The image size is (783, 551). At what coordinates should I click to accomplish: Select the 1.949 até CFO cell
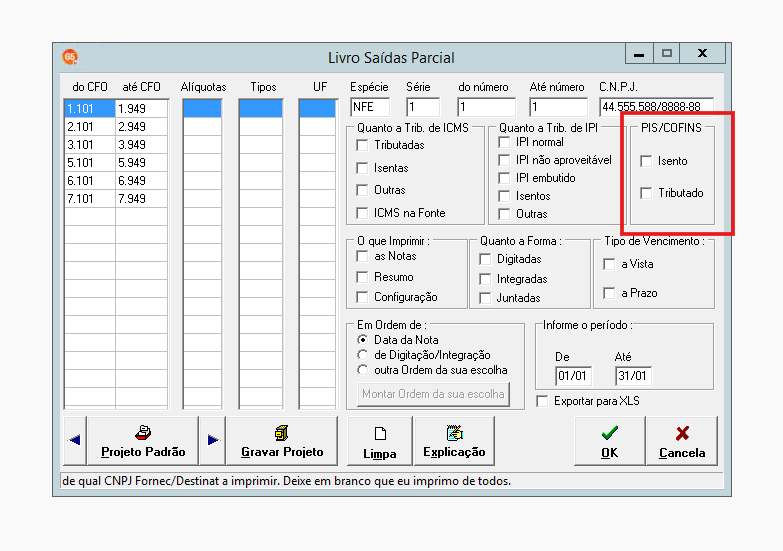click(x=142, y=109)
